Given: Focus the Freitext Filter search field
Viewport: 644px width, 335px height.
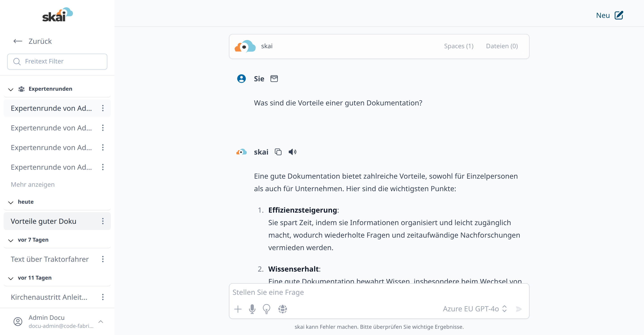Looking at the screenshot, I should click(57, 61).
